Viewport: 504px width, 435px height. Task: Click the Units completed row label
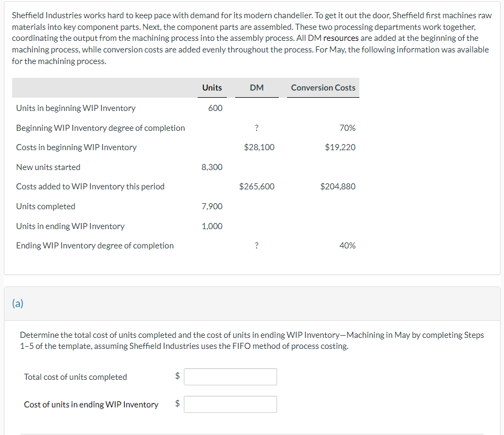[46, 206]
